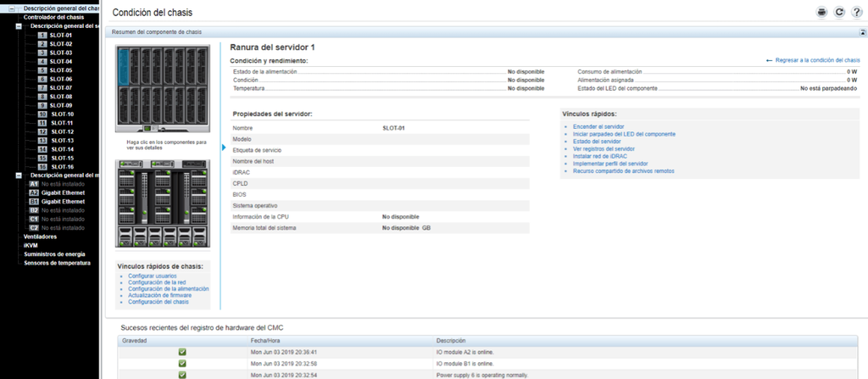Image resolution: width=868 pixels, height=379 pixels.
Task: Open help via the question mark icon
Action: 857,12
